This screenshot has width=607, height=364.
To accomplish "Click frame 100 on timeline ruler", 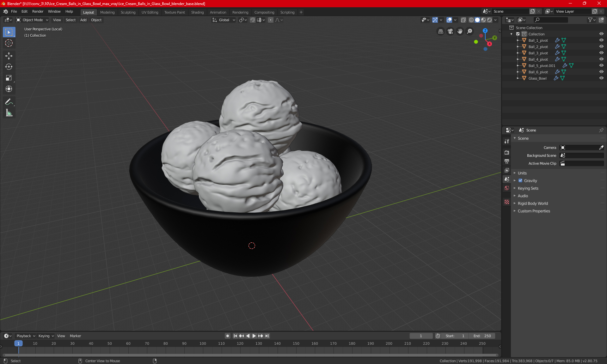I will tap(203, 343).
